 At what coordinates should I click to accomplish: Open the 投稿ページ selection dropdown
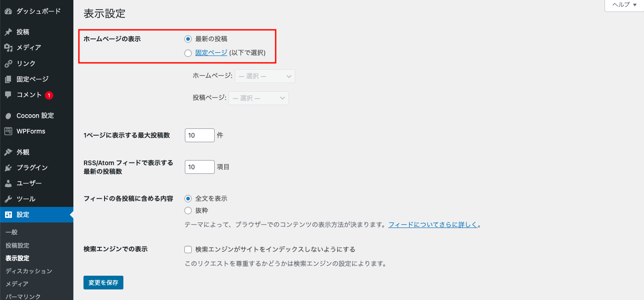coord(259,98)
